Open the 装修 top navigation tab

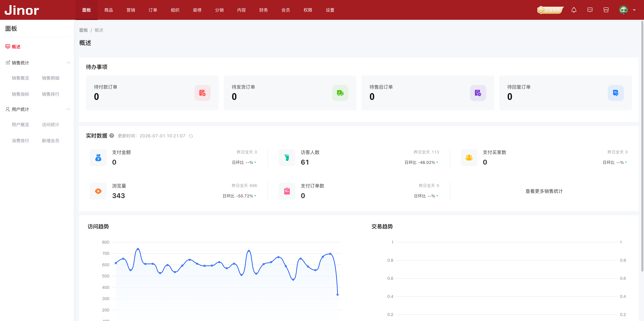tap(197, 10)
